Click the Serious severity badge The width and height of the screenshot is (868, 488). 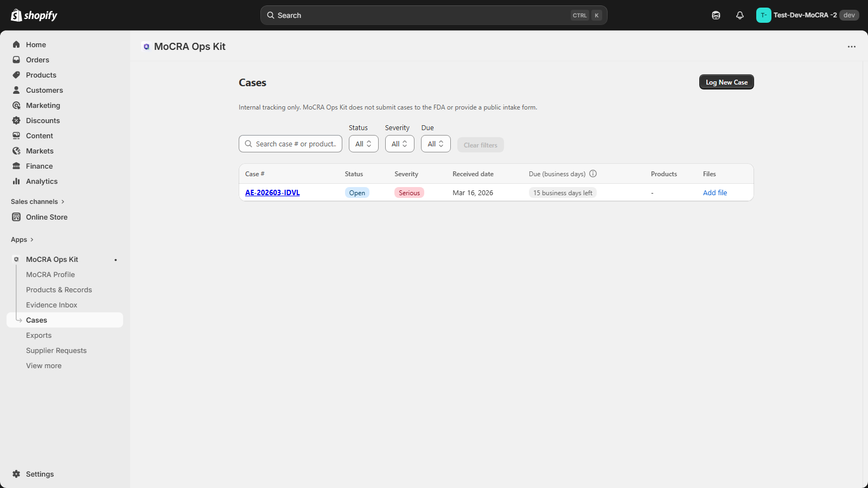click(x=409, y=192)
